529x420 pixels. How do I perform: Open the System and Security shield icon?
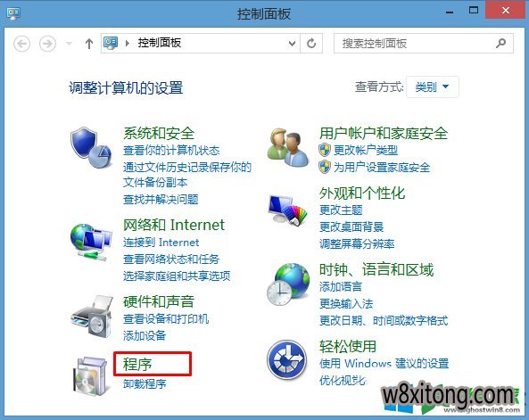click(x=91, y=147)
